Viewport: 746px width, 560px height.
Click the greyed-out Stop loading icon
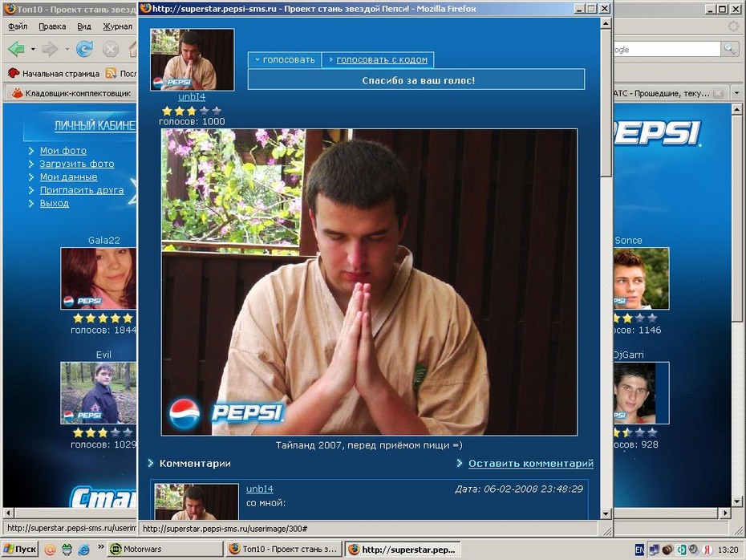(x=111, y=49)
